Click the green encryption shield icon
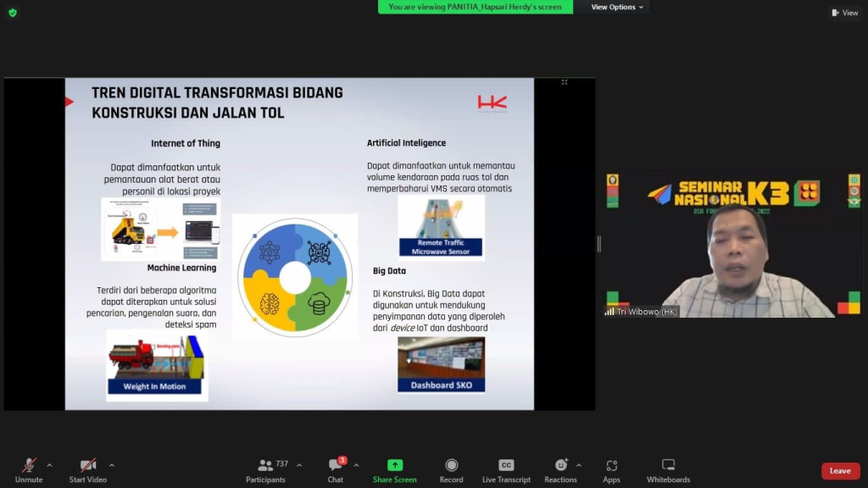868x488 pixels. (12, 13)
